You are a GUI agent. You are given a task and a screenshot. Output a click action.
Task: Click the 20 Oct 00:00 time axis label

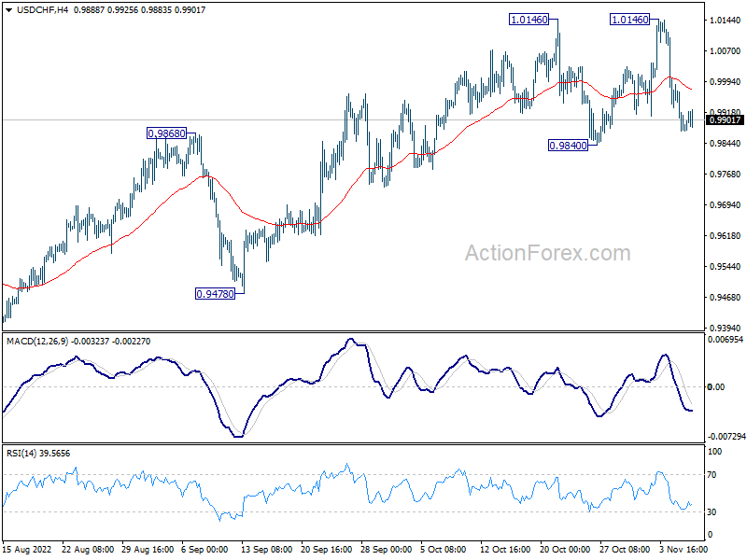pos(565,549)
